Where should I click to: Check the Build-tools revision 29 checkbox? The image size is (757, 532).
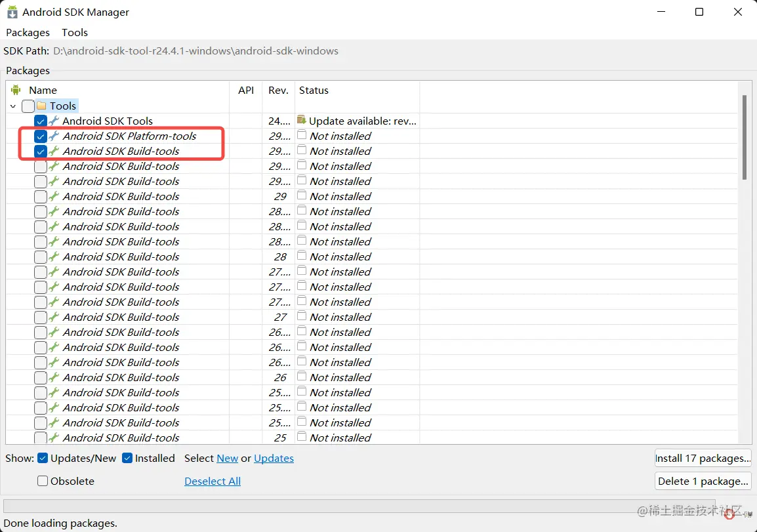point(41,197)
